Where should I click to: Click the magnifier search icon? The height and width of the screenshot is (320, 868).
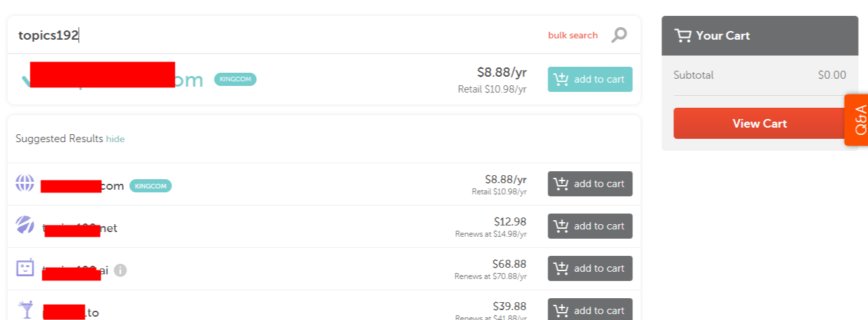[618, 35]
